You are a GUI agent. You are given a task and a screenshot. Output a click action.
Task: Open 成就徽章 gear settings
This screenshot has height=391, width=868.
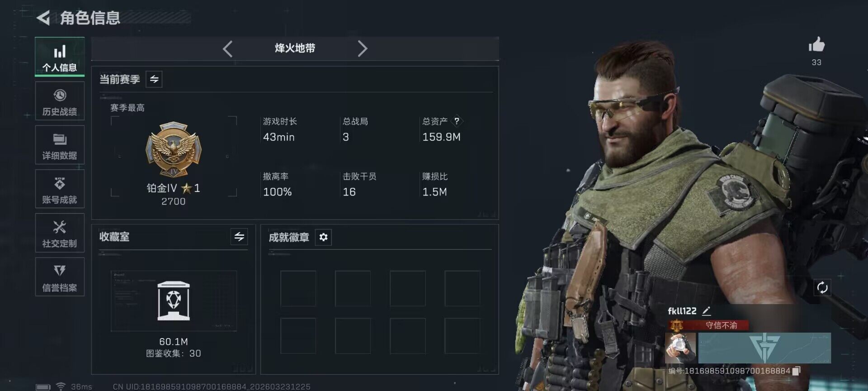tap(323, 237)
